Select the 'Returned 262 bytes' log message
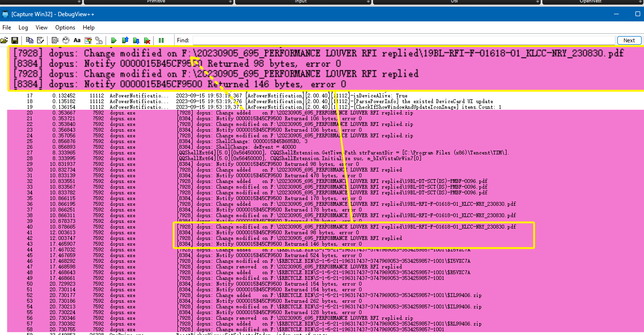The image size is (644, 335). click(x=269, y=301)
